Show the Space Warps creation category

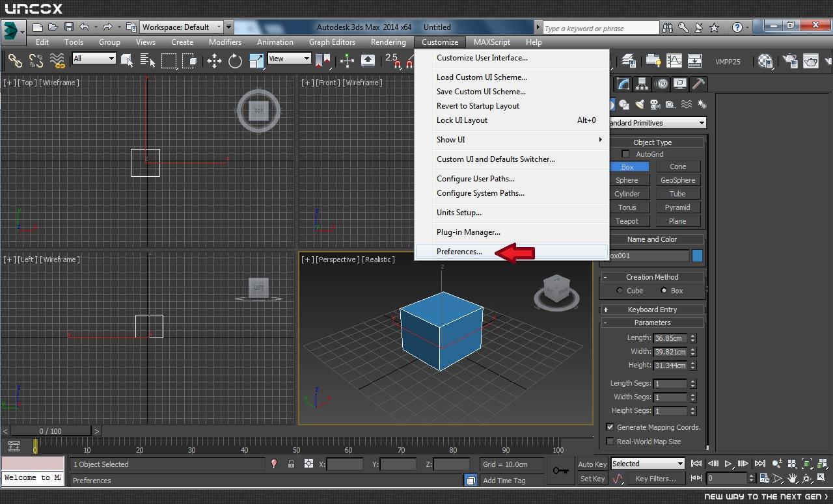687,104
